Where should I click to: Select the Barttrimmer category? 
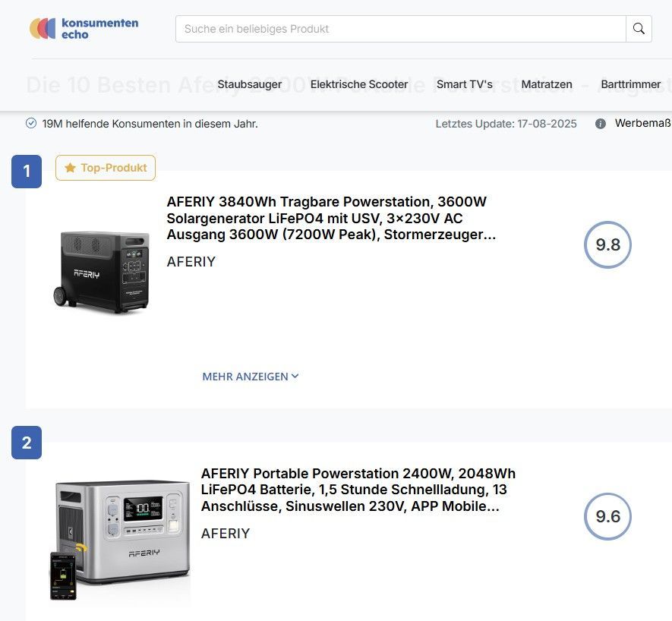coord(630,84)
